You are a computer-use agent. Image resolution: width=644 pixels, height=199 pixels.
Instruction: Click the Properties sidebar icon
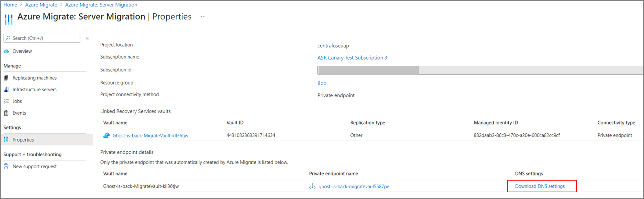tap(6, 139)
